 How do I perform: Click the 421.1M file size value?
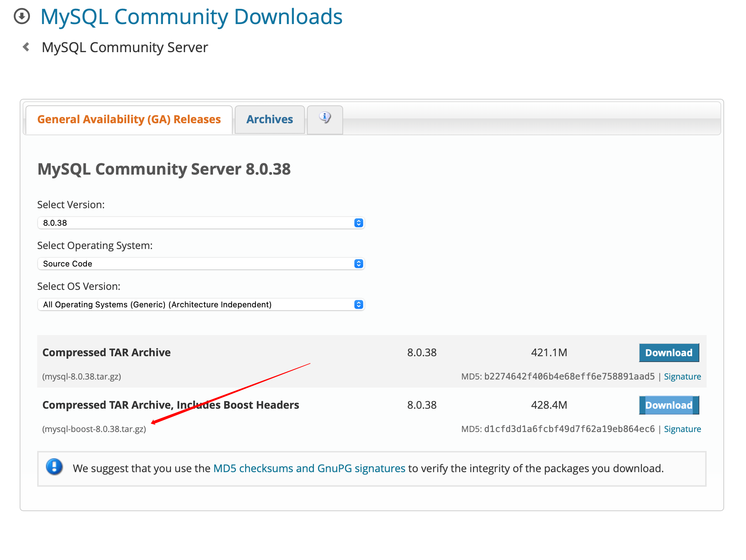pos(549,353)
